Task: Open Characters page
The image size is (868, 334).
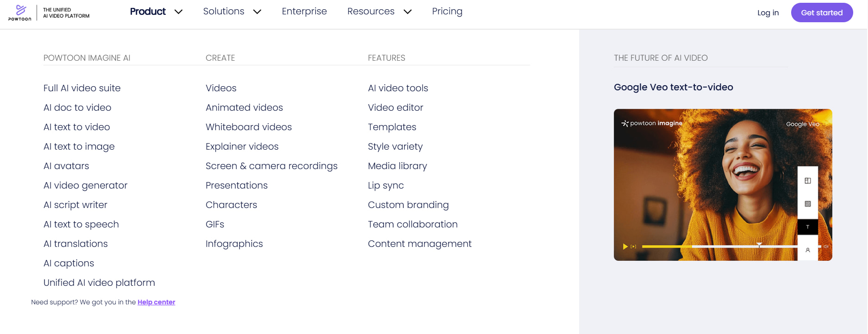Action: click(x=231, y=205)
